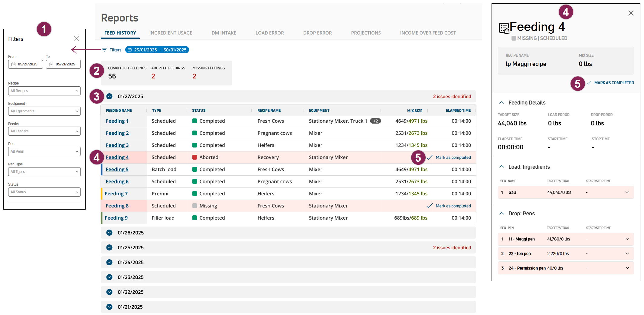Open the Feeding 9 link
The height and width of the screenshot is (315, 644).
point(116,218)
